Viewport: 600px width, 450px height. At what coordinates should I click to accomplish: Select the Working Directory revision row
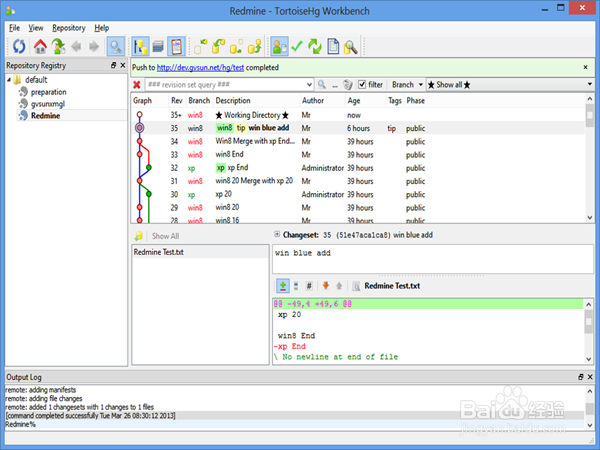click(358, 115)
